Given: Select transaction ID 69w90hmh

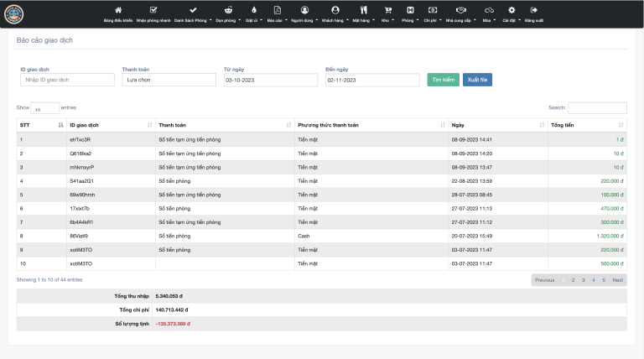Looking at the screenshot, I should (x=82, y=195).
